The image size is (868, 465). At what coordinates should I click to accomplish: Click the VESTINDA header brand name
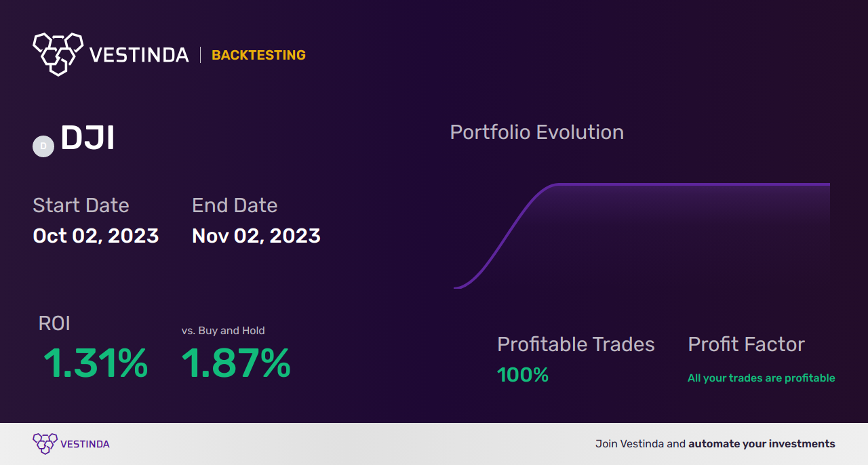coord(140,55)
